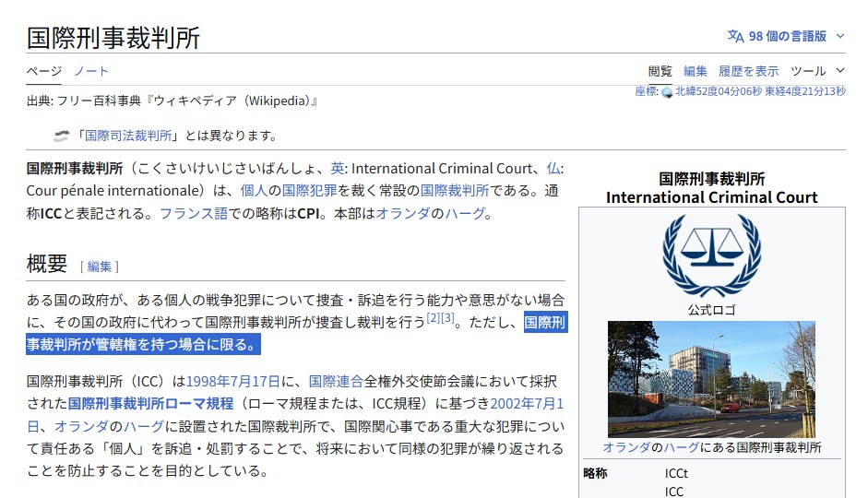Open the 個人 link
The width and height of the screenshot is (868, 498).
coord(254,190)
